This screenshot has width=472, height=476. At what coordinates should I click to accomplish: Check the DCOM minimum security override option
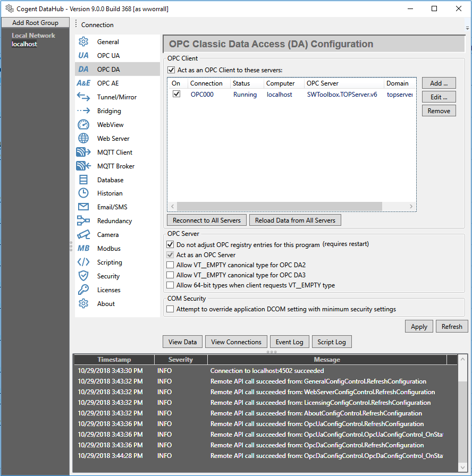pos(171,309)
